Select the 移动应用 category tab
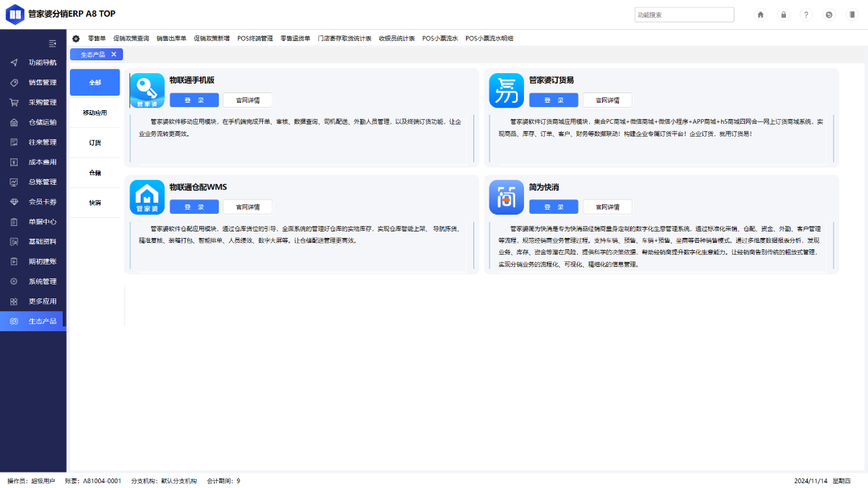The height and width of the screenshot is (488, 868). [x=95, y=113]
